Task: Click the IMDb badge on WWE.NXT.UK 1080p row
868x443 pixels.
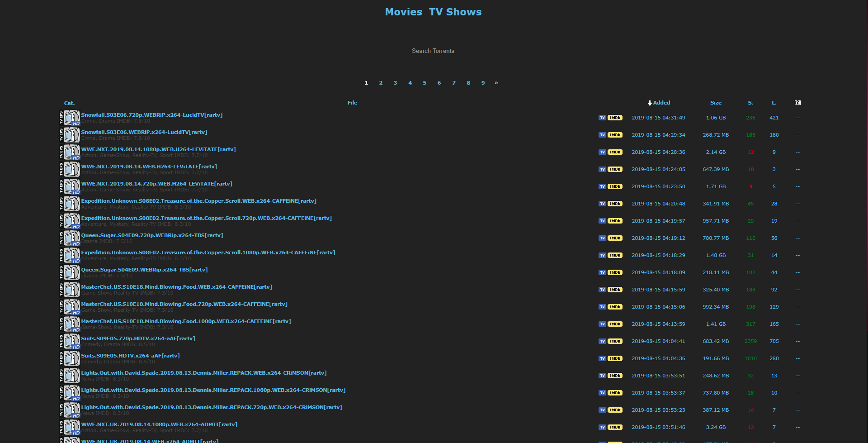Action: tap(615, 427)
